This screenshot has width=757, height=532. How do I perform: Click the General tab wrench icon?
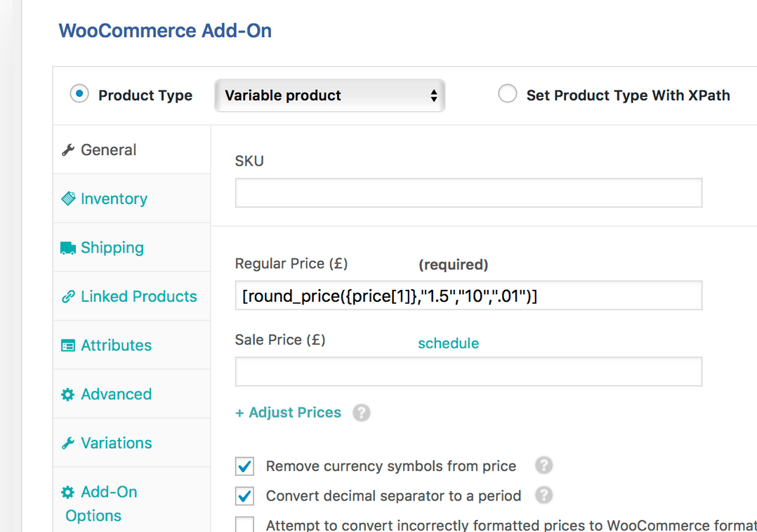coord(68,150)
